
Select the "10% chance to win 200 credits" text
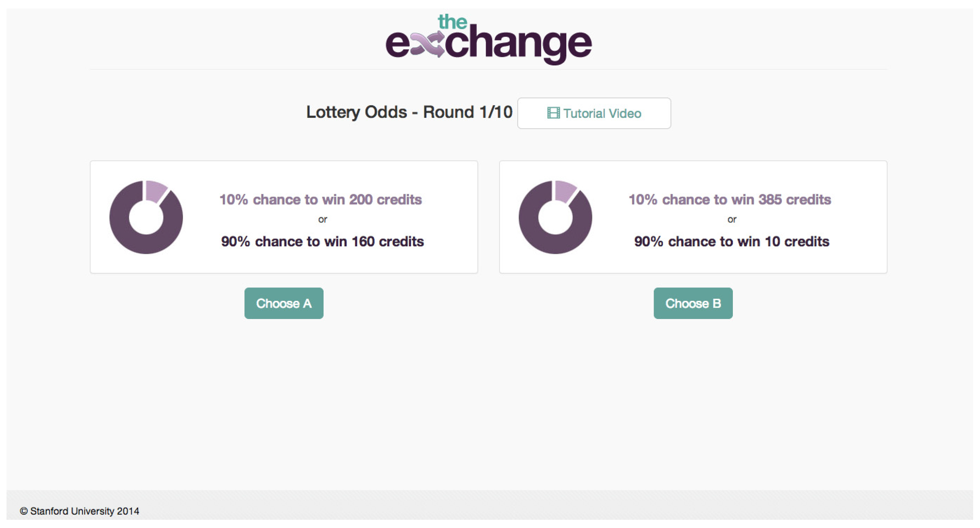click(320, 199)
